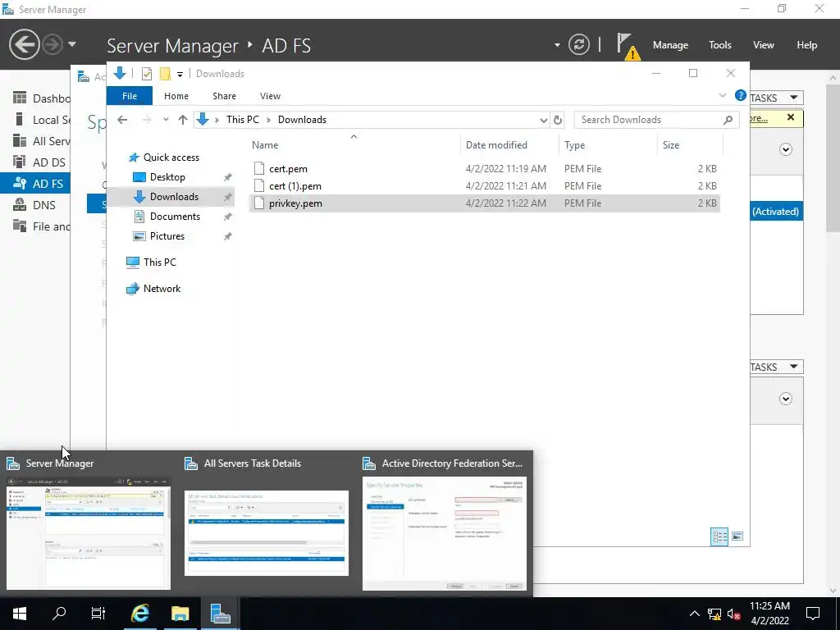Open the Manage menu in Server Manager

coord(670,45)
